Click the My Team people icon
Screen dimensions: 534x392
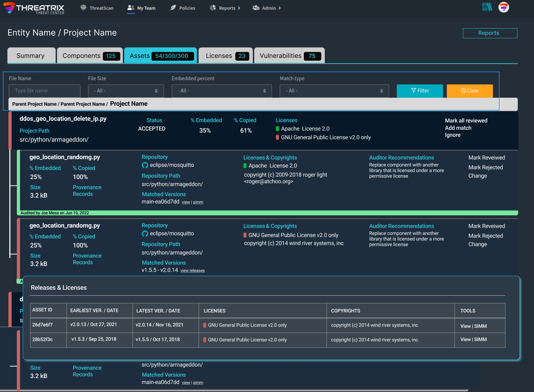point(131,8)
